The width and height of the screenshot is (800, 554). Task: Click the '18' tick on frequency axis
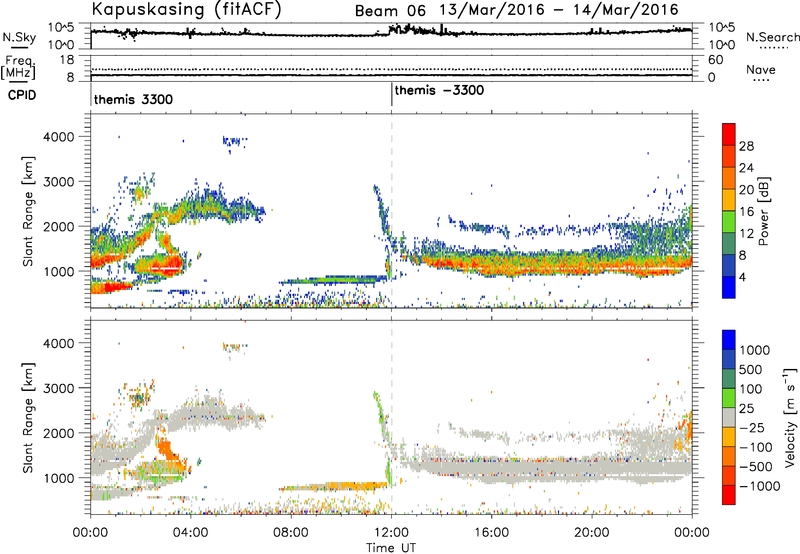tap(67, 60)
